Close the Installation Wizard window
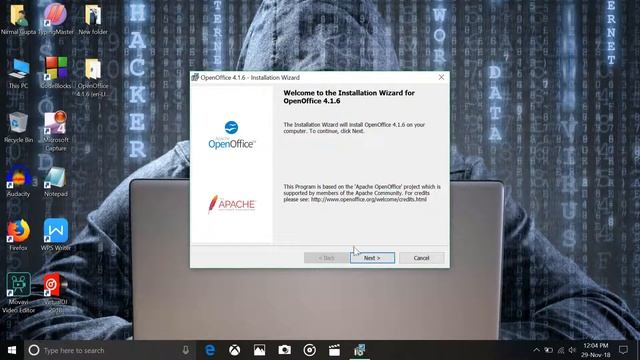 (x=441, y=77)
